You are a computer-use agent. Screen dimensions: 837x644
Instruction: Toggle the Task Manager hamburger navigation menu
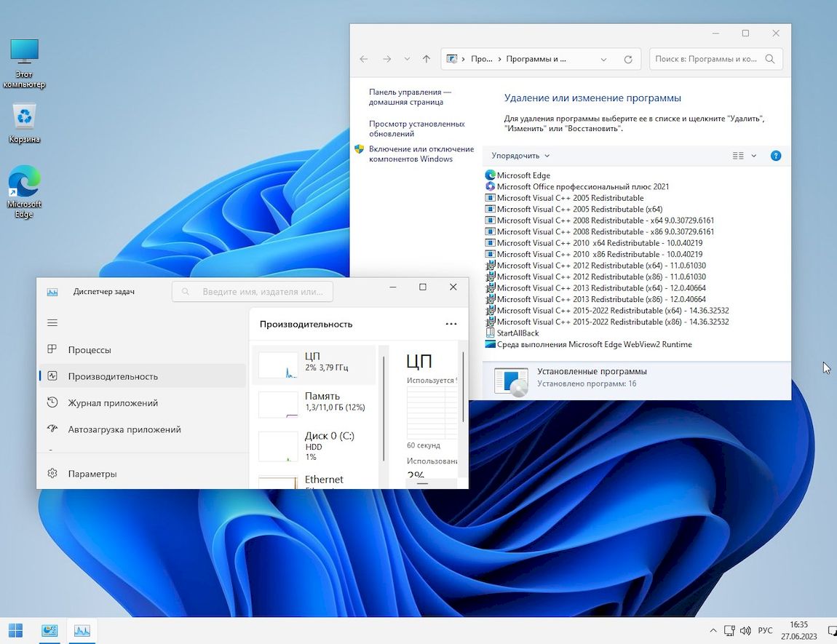[52, 323]
